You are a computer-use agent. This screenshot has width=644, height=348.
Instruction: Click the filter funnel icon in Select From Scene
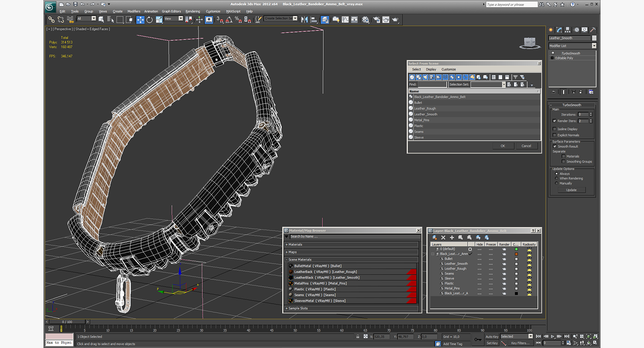pyautogui.click(x=515, y=77)
